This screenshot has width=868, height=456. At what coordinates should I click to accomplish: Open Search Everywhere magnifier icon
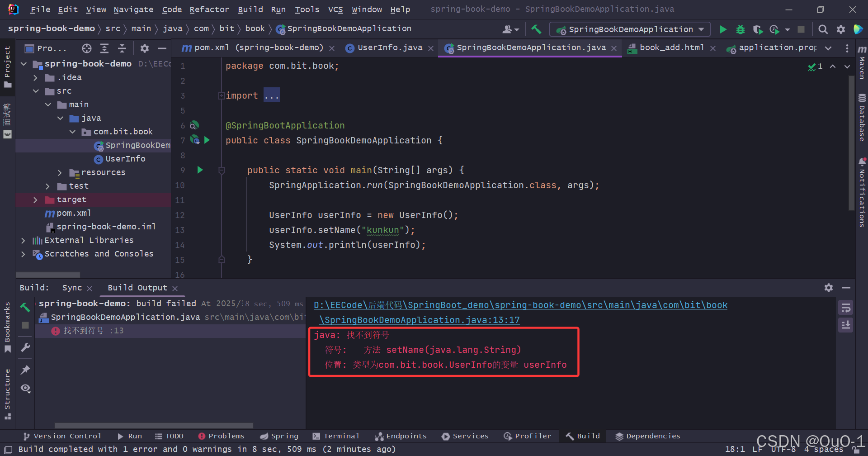point(823,29)
